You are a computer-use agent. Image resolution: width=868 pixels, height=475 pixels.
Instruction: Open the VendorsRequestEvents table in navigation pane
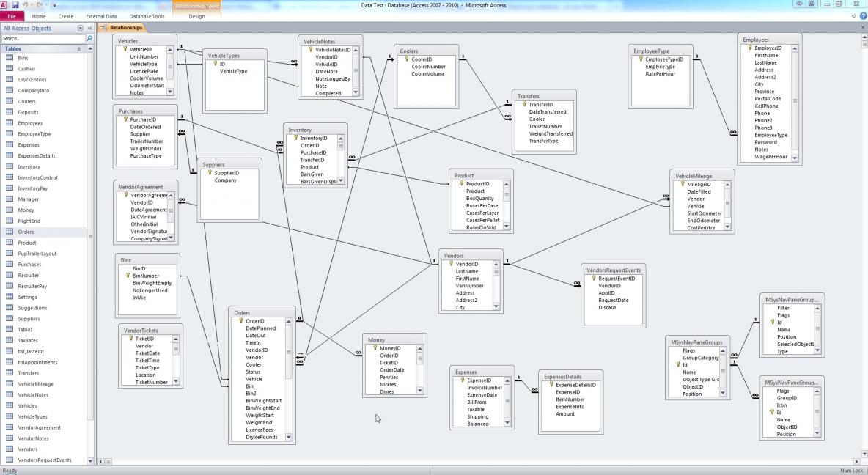44,460
